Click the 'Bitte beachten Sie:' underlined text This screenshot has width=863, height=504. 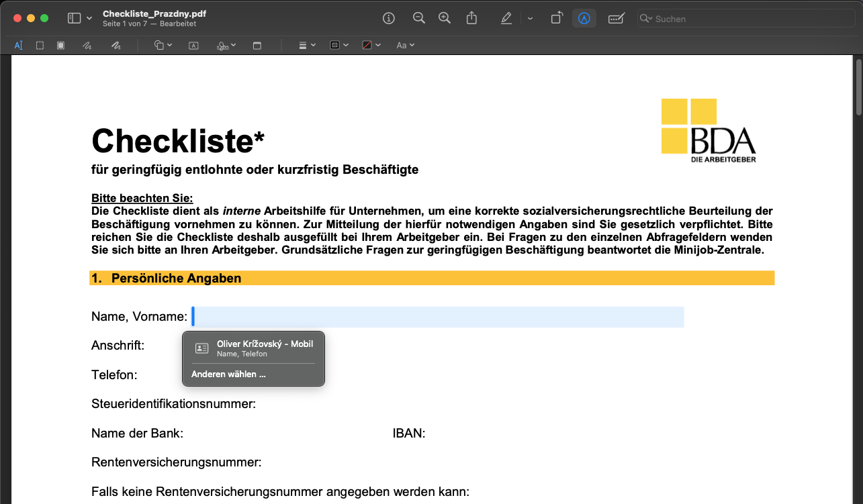(x=142, y=198)
